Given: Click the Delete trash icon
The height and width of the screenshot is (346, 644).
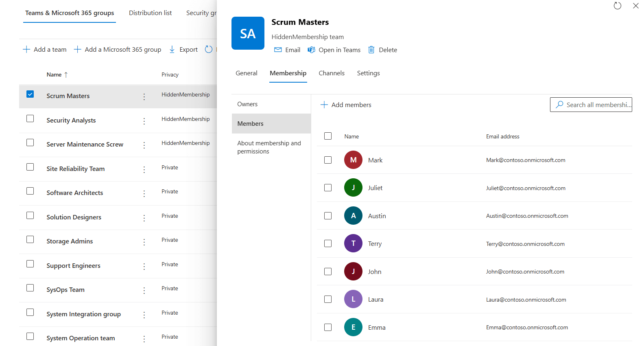Looking at the screenshot, I should 371,50.
